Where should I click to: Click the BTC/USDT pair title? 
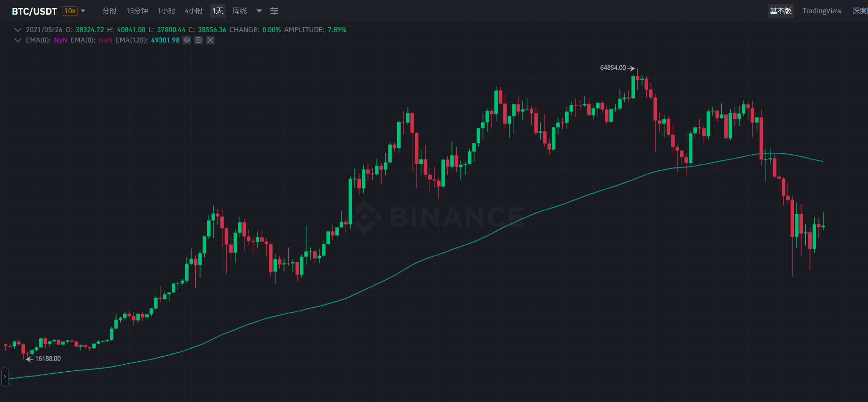[34, 11]
